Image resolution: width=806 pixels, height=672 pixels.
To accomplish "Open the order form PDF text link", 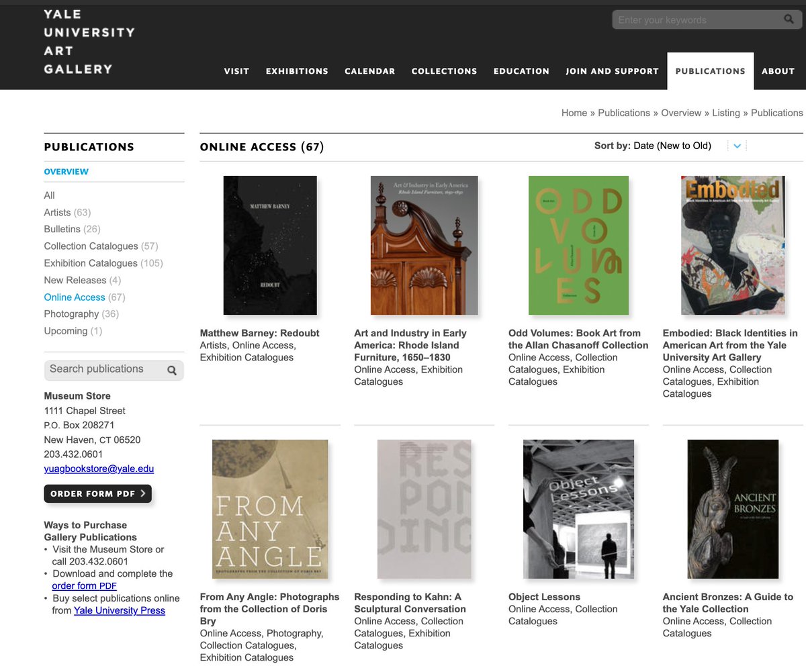I will [x=85, y=586].
